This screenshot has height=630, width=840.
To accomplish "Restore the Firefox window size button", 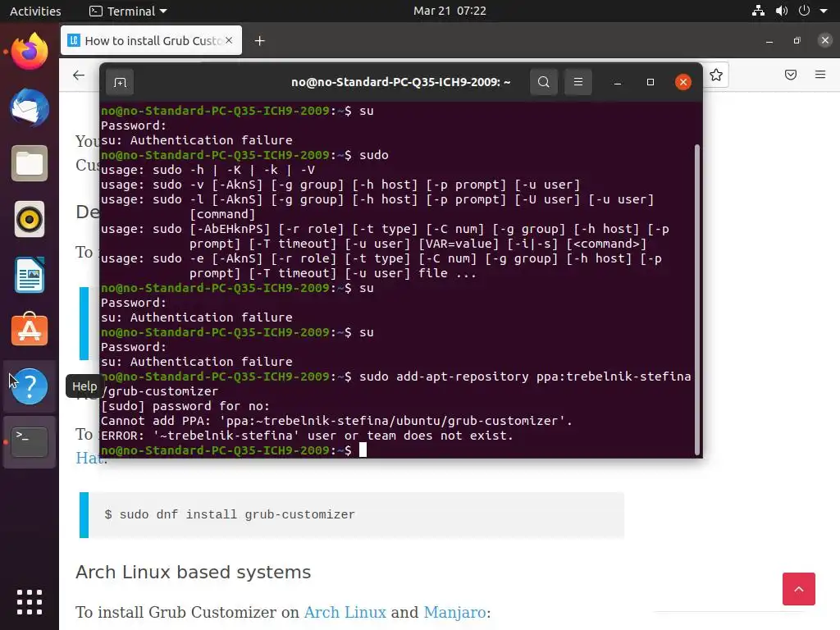I will (x=797, y=41).
